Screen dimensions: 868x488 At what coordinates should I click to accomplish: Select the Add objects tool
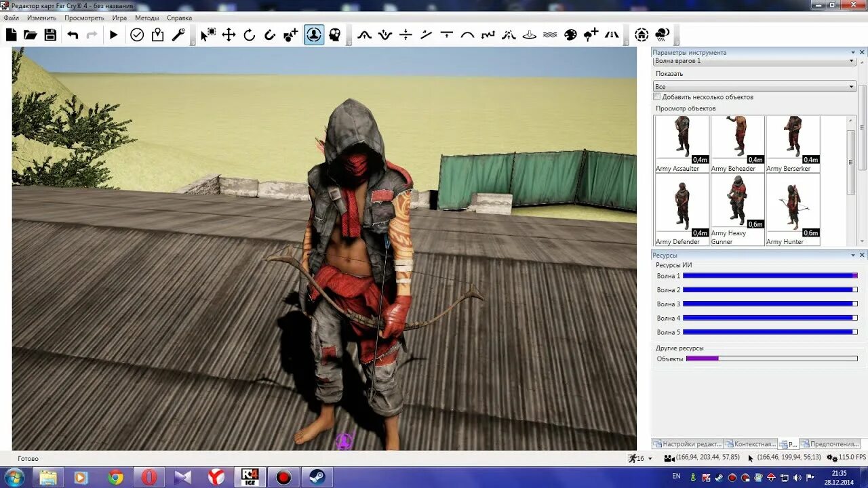pos(291,35)
